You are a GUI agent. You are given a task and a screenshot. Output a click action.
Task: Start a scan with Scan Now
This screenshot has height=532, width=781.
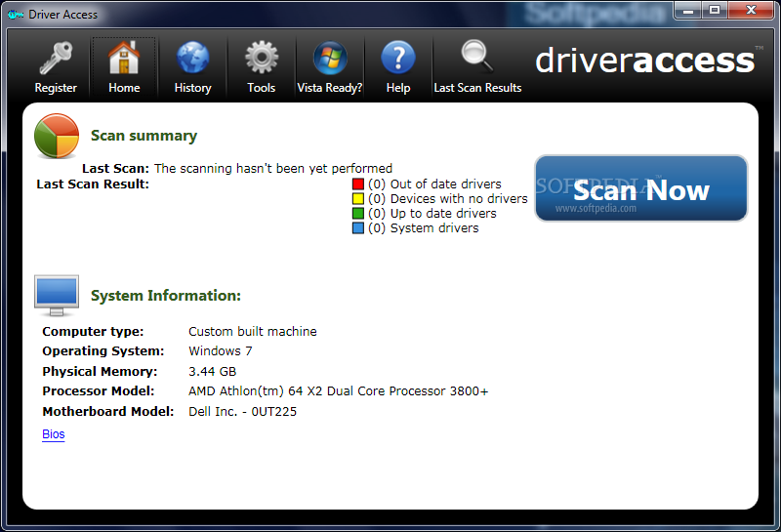point(641,188)
